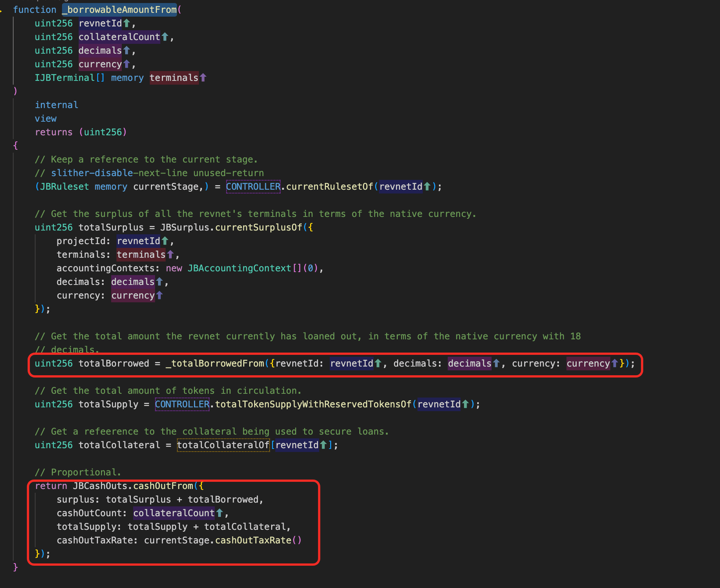
Task: Click the IJBTerminal type in the parameter list
Action: 64,78
